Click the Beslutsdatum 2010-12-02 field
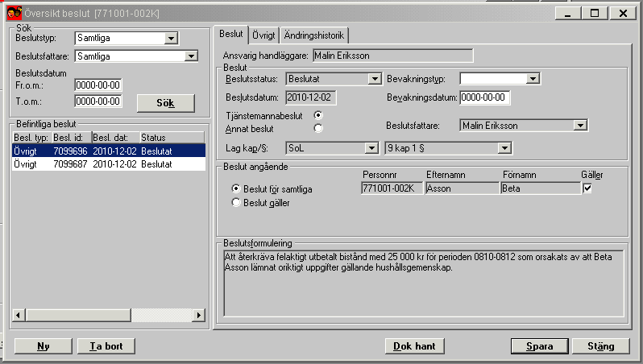This screenshot has width=643, height=364. [311, 97]
